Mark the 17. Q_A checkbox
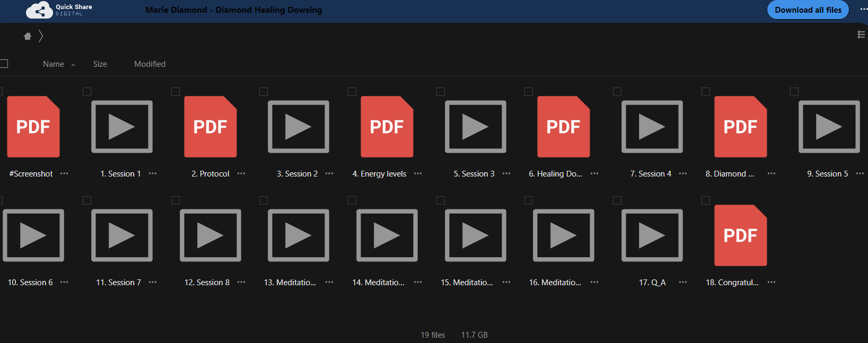Image resolution: width=868 pixels, height=343 pixels. click(617, 200)
